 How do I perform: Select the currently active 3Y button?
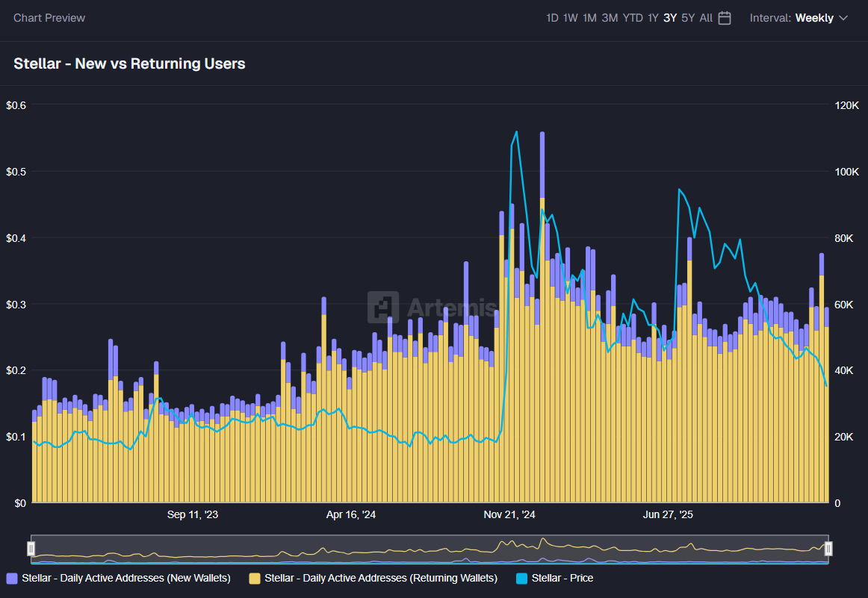(670, 17)
